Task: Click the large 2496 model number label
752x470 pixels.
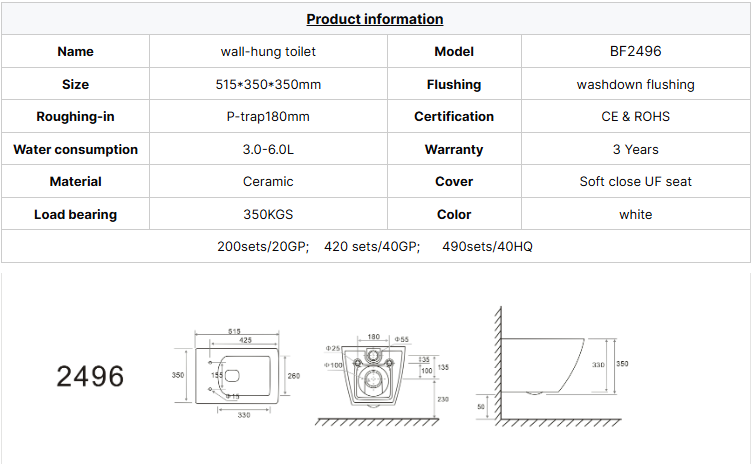Action: pyautogui.click(x=90, y=377)
